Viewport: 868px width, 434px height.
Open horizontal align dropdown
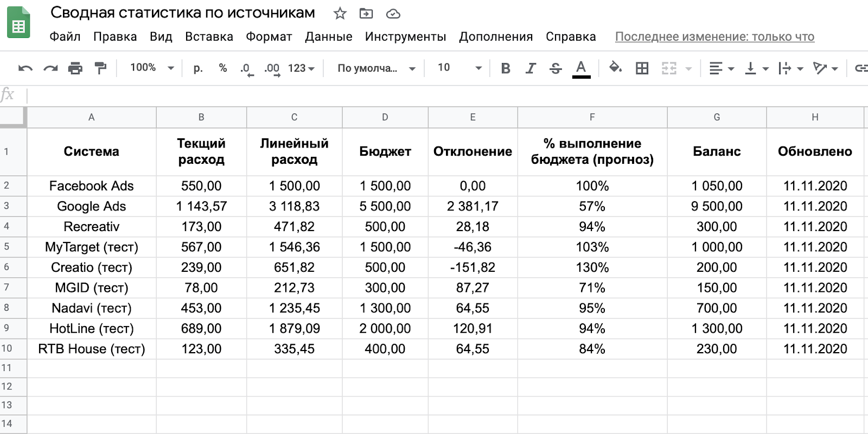click(x=722, y=68)
